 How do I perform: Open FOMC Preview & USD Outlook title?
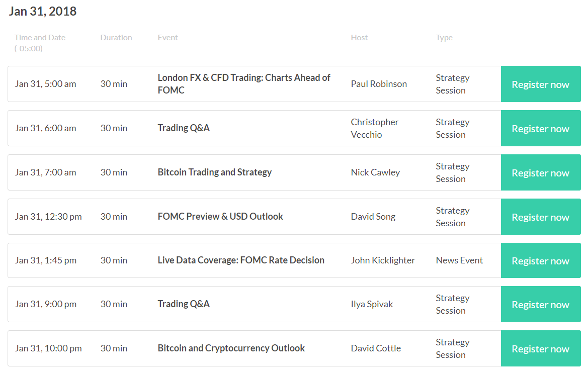pyautogui.click(x=220, y=217)
